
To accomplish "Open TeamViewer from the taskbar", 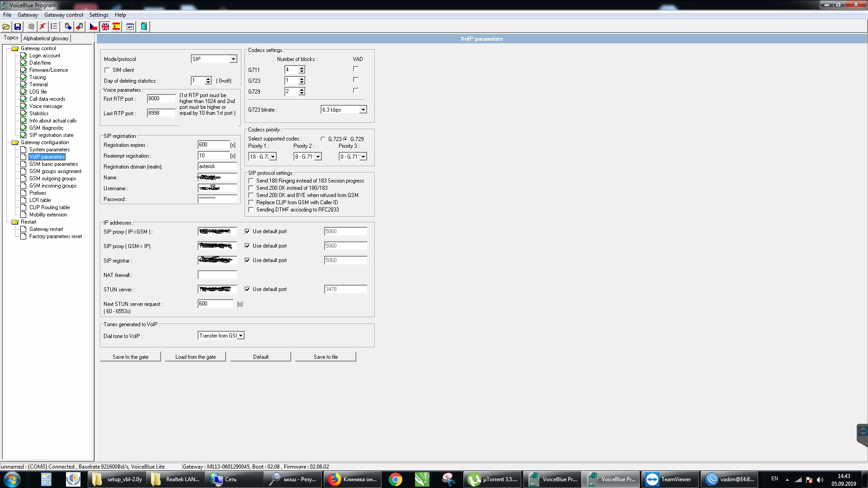I will pyautogui.click(x=670, y=479).
